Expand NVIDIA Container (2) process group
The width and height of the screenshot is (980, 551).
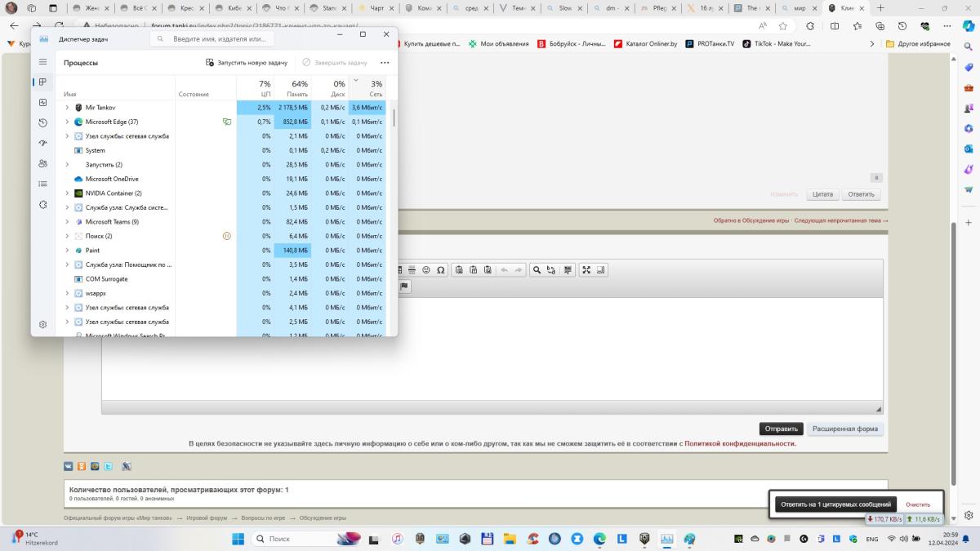67,193
